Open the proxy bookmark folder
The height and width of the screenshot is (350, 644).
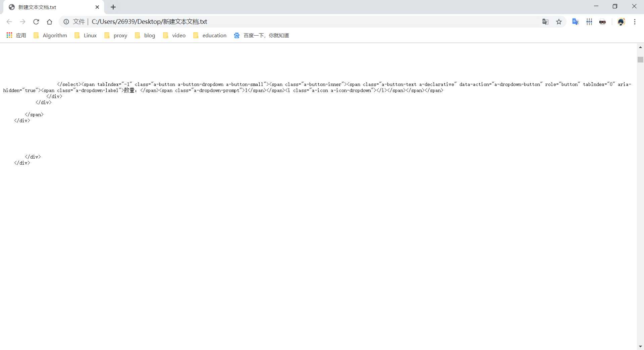click(x=116, y=35)
